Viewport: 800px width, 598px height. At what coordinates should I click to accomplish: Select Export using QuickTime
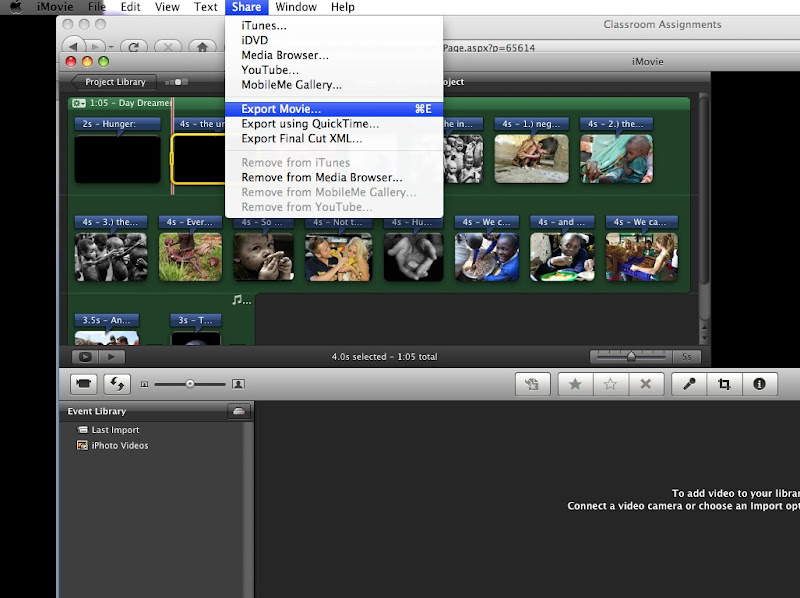click(x=334, y=123)
